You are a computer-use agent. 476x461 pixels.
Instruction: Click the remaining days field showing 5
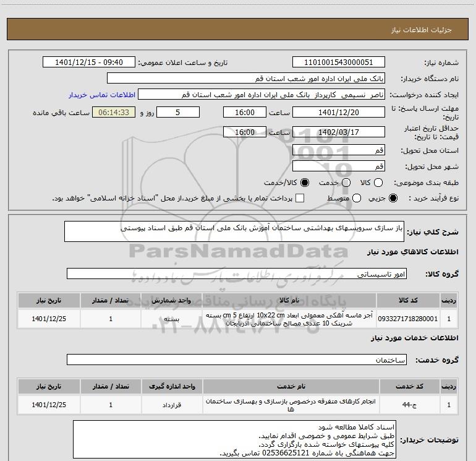(178, 112)
